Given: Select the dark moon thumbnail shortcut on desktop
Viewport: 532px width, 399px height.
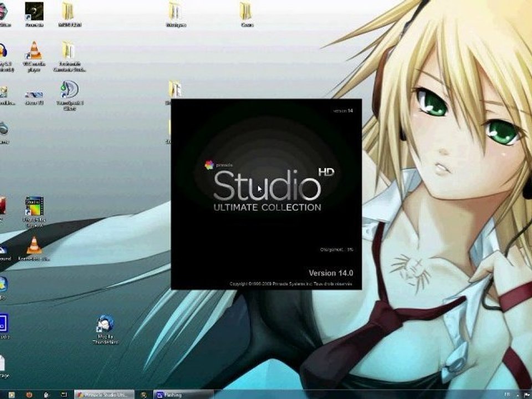Looking at the screenshot, I should [34, 14].
